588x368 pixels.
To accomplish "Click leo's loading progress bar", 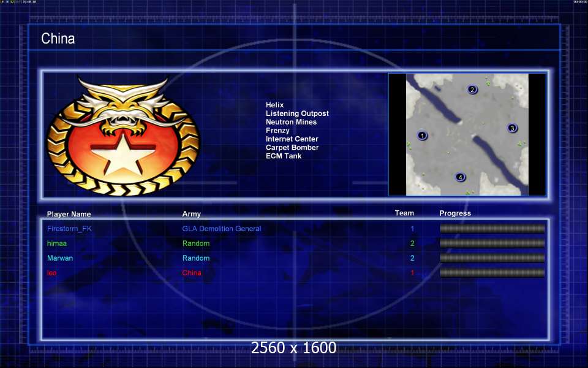I will tap(492, 272).
